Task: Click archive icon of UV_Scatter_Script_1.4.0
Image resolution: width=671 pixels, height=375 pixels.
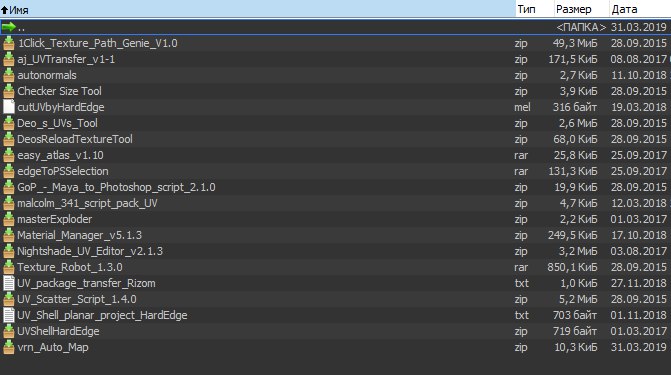Action: [9, 299]
